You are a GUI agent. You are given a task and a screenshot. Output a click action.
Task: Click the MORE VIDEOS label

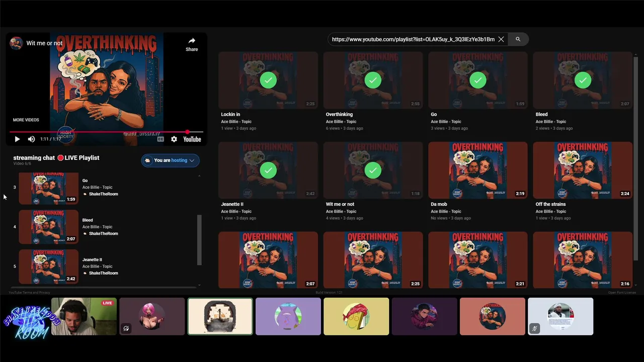point(26,120)
